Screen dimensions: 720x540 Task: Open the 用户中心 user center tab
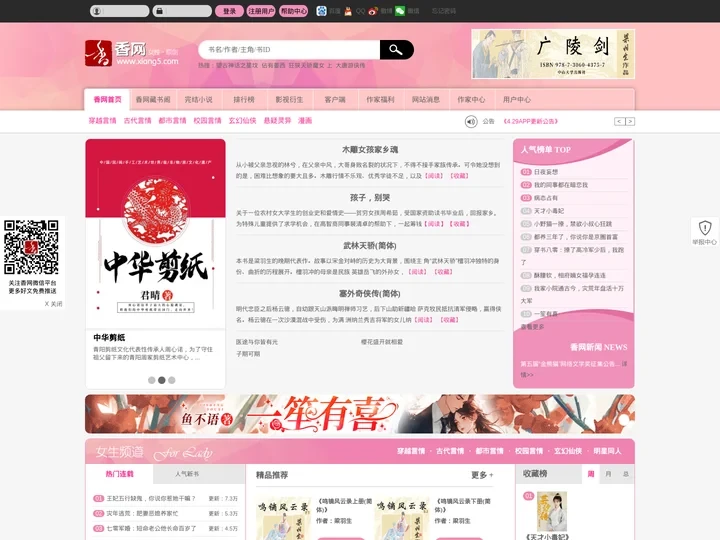(517, 99)
